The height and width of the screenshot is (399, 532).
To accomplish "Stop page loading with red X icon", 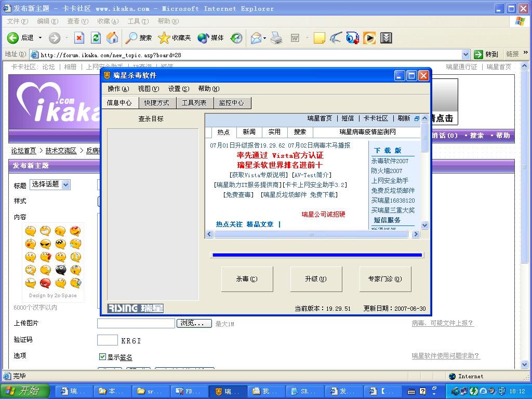I will pyautogui.click(x=79, y=37).
